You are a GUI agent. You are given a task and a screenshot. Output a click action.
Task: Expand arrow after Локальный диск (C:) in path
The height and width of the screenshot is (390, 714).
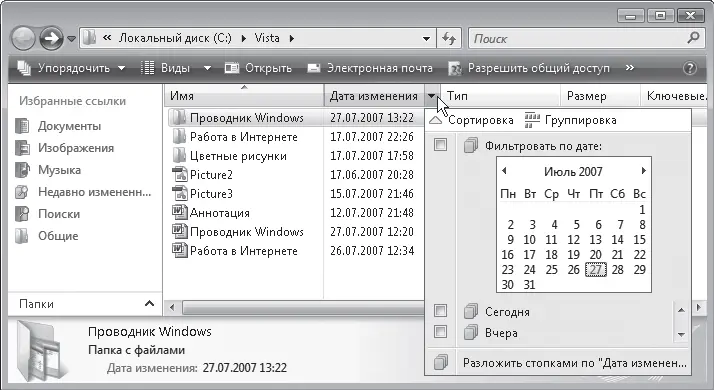(244, 39)
